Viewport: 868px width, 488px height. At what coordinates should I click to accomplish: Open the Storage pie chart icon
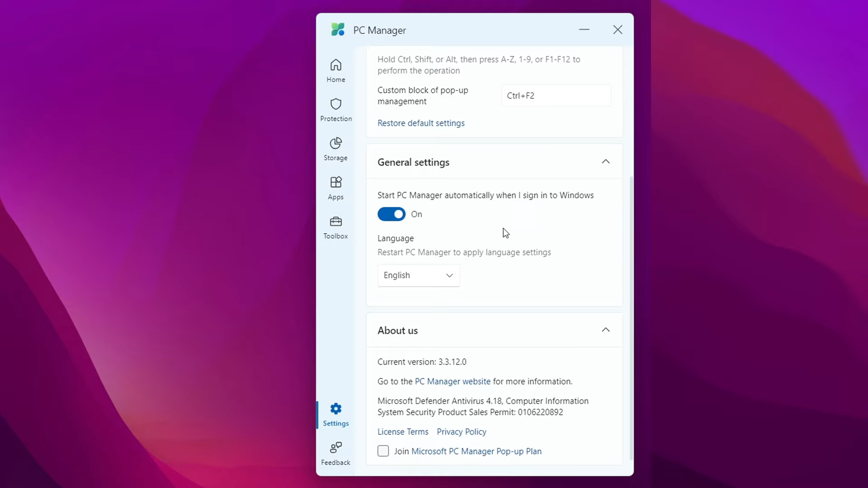coord(335,144)
